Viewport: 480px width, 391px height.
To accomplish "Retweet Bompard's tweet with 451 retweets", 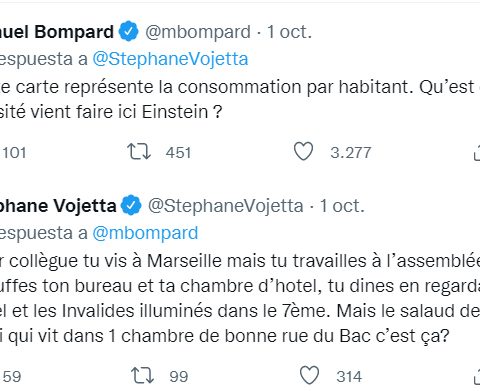I will 139,152.
